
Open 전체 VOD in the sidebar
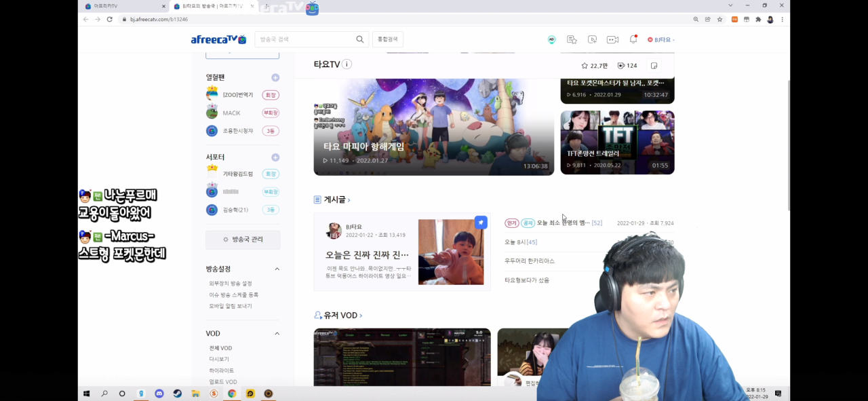220,348
